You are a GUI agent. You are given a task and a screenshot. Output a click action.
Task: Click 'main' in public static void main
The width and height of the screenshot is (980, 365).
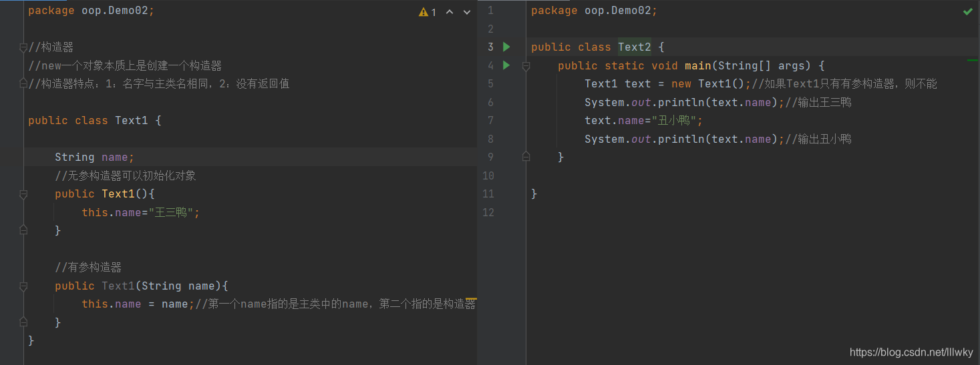pyautogui.click(x=698, y=66)
